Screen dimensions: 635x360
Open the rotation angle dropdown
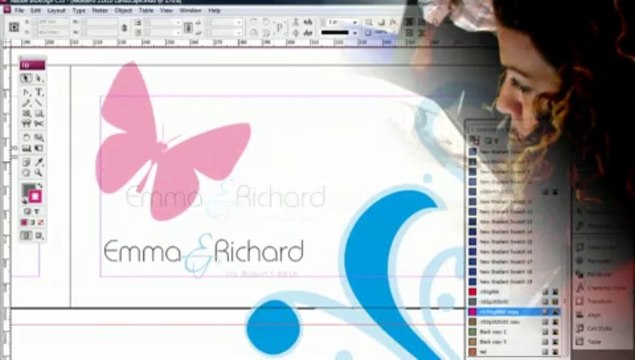click(x=239, y=22)
